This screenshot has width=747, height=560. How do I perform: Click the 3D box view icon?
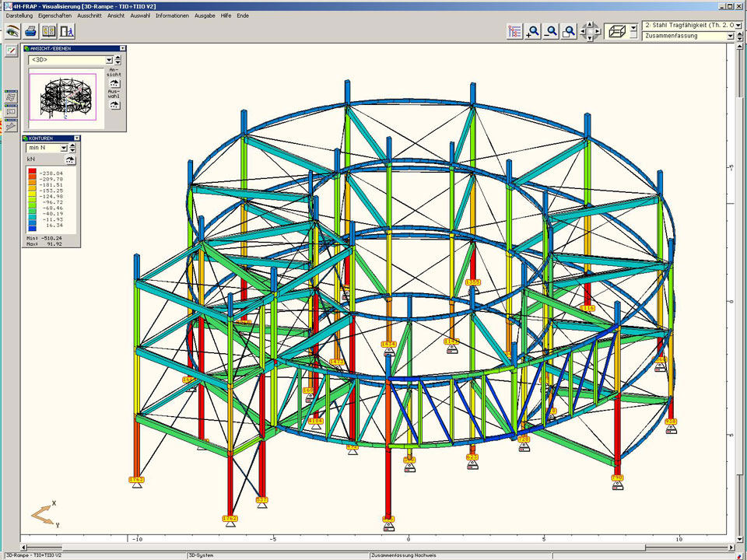point(616,31)
